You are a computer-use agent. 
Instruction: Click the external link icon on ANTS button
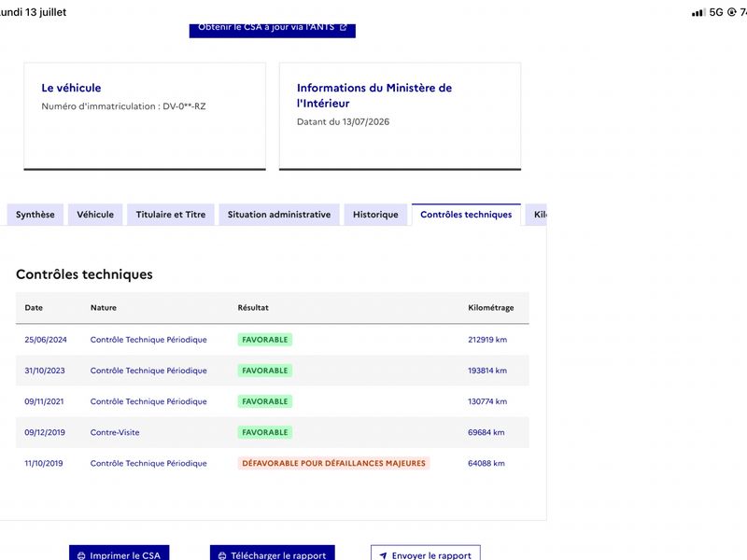pyautogui.click(x=343, y=27)
